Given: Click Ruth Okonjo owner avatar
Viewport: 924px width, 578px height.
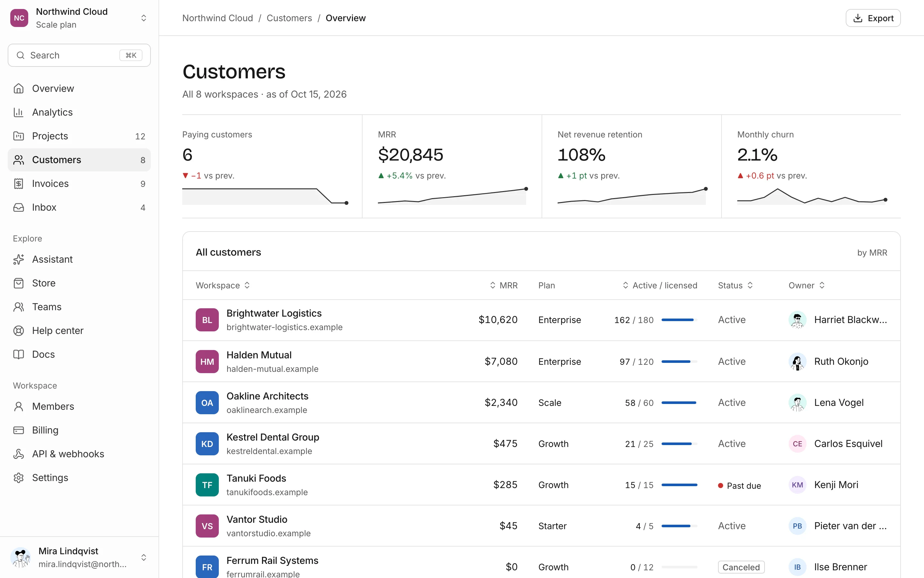Looking at the screenshot, I should 797,362.
